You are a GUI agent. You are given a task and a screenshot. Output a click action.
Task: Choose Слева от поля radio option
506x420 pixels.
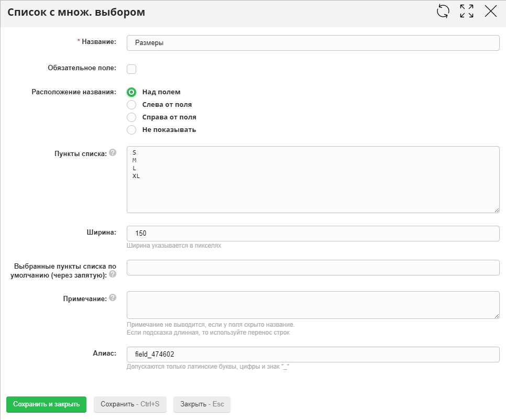pyautogui.click(x=131, y=104)
